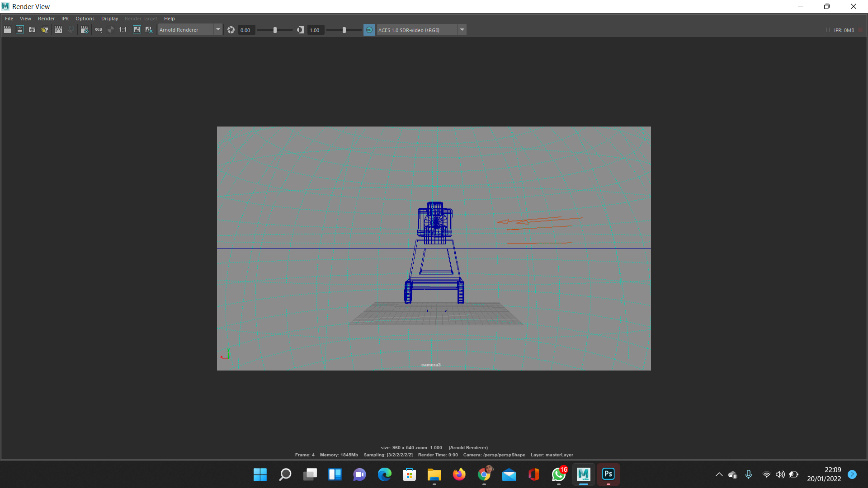Open the IPR menu
This screenshot has width=868, height=488.
point(65,19)
